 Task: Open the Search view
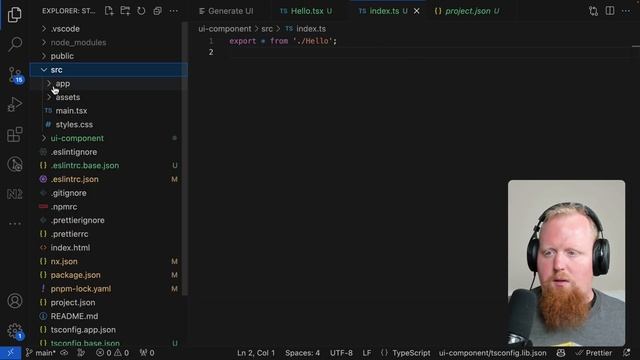[x=15, y=44]
